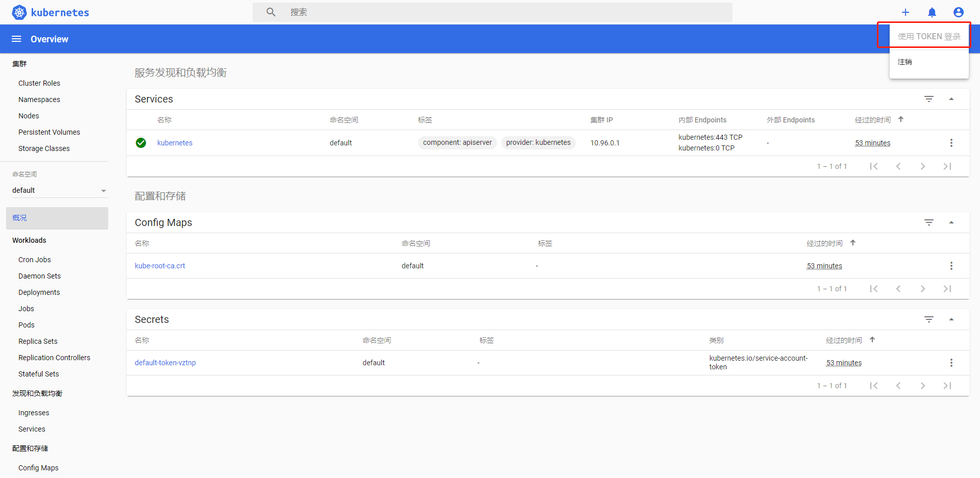Image resolution: width=980 pixels, height=478 pixels.
Task: Open Jobs in sidebar
Action: [26, 309]
